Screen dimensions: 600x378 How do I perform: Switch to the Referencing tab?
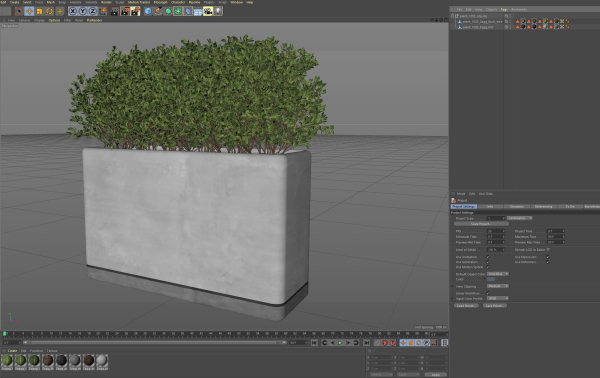point(543,207)
